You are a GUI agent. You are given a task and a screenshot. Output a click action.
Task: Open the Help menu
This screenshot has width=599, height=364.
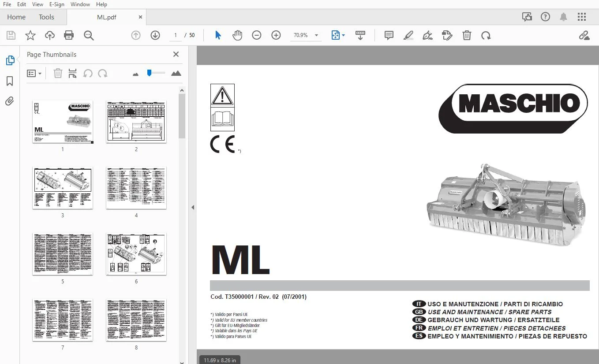[101, 4]
